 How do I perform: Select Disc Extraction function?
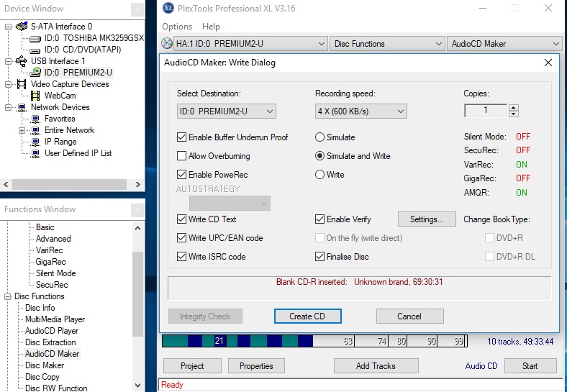tap(50, 342)
